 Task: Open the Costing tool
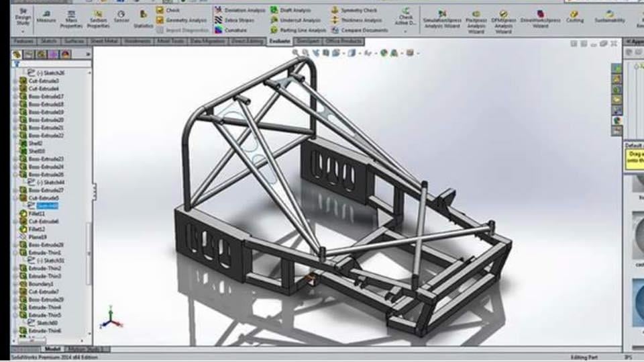click(x=574, y=16)
